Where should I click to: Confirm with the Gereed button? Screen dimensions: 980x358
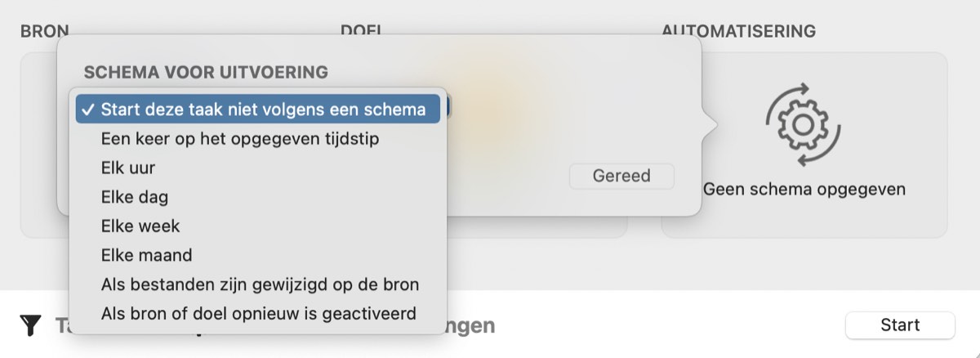pos(621,176)
